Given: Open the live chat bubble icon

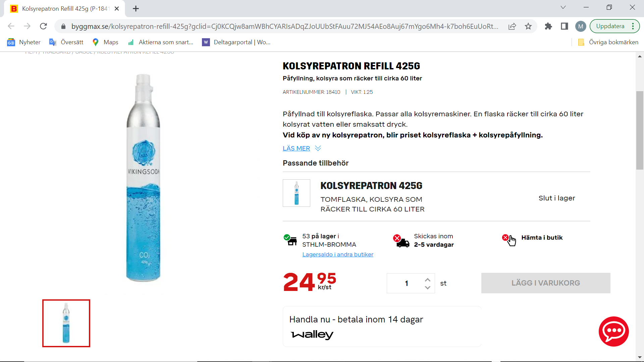Looking at the screenshot, I should click(613, 331).
